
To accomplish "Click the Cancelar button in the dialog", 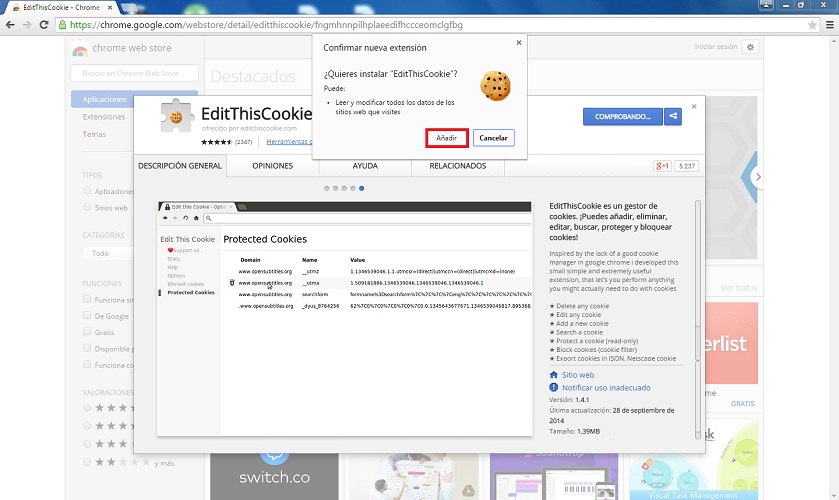I will point(493,138).
